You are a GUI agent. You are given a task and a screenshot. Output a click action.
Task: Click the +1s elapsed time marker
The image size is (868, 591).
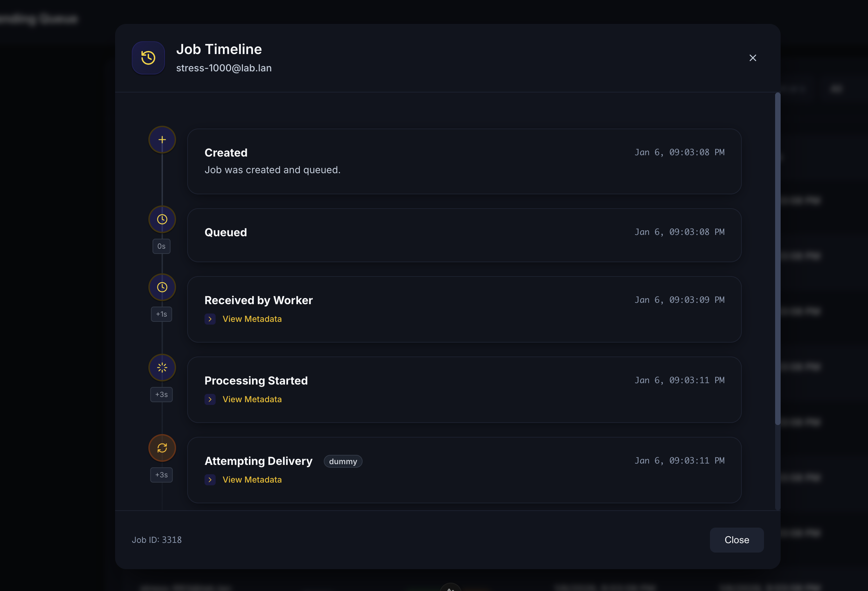pyautogui.click(x=161, y=314)
